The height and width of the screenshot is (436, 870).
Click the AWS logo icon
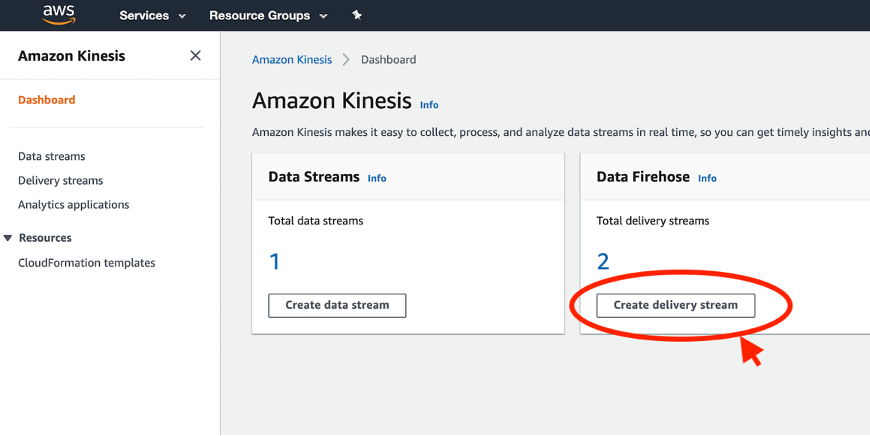[x=60, y=15]
